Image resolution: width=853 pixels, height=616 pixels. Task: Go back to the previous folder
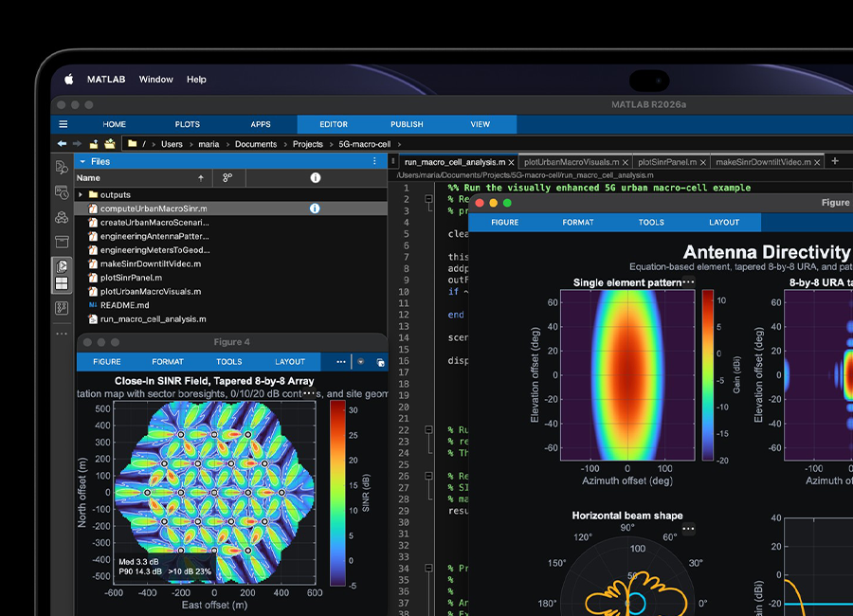tap(62, 144)
